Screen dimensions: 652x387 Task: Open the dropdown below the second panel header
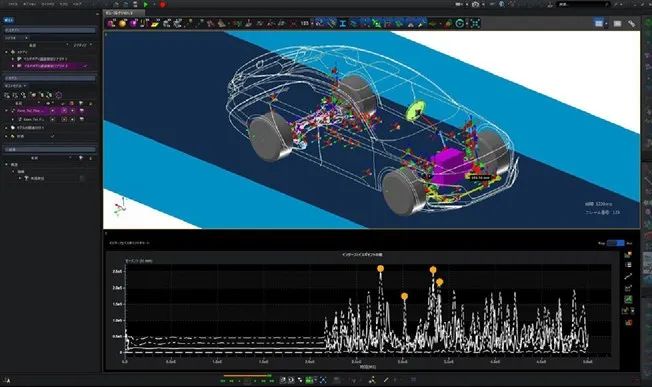pyautogui.click(x=16, y=86)
